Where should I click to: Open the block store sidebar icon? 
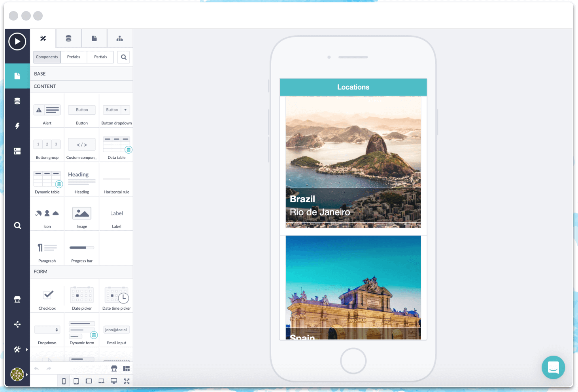click(x=17, y=299)
